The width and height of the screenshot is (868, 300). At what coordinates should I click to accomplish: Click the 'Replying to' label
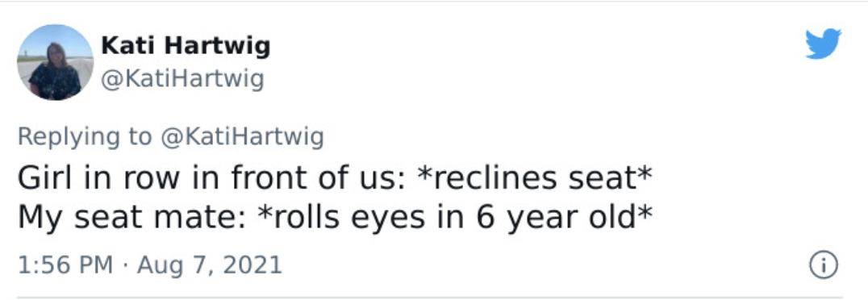pos(84,137)
